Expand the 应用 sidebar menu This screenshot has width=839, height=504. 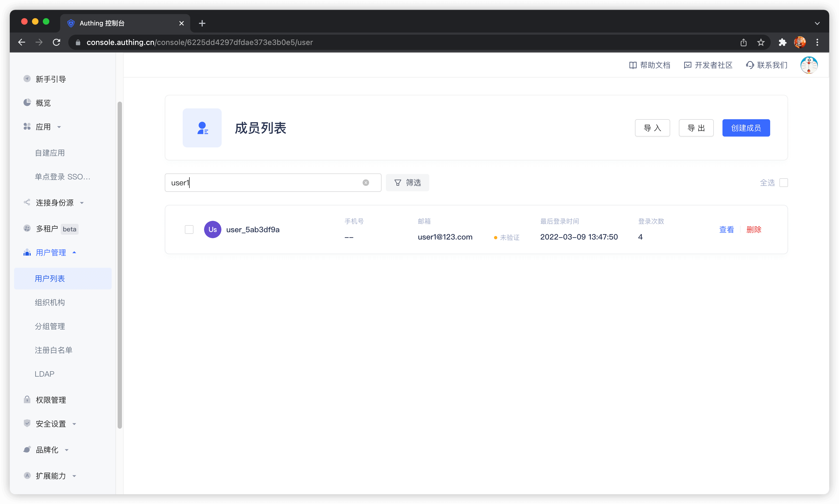coord(43,127)
